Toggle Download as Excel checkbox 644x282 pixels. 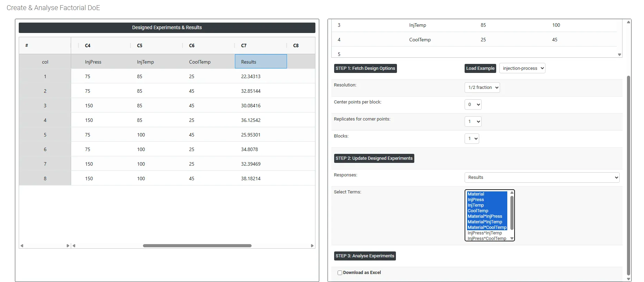(340, 273)
